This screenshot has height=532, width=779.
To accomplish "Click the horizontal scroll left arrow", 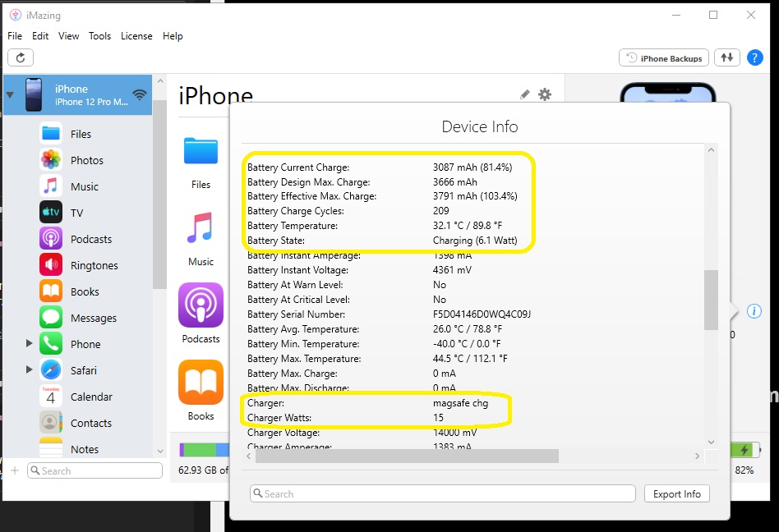I will click(248, 456).
